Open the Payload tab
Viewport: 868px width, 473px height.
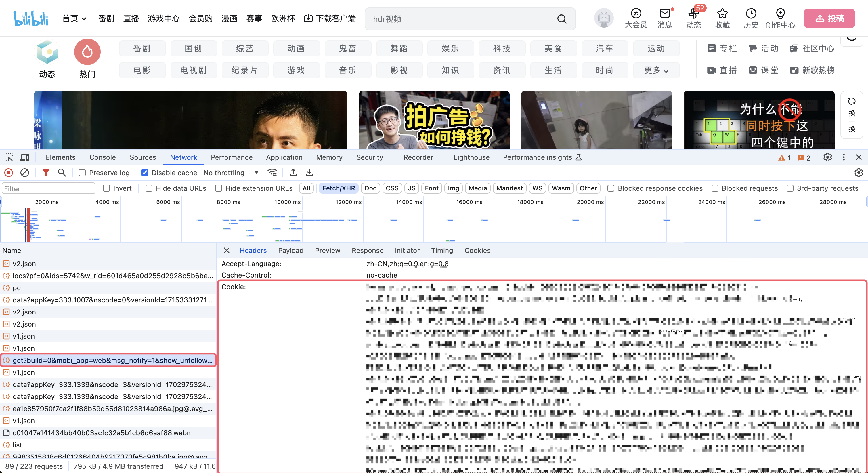[x=290, y=251]
